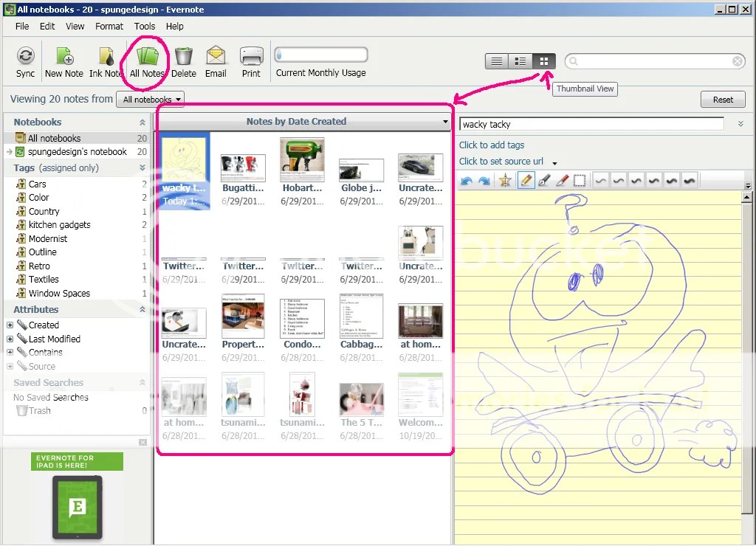Select the pencil ink tool
The image size is (756, 546).
[x=526, y=181]
